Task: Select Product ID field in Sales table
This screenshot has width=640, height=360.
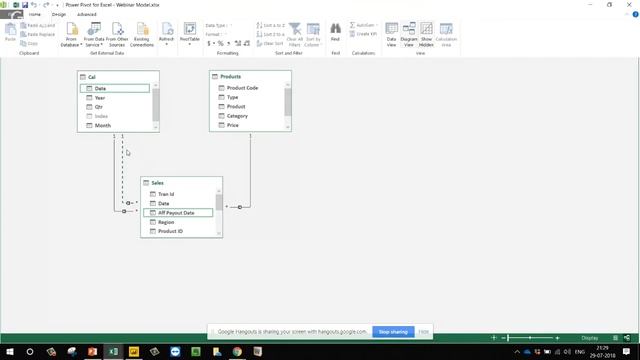Action: pos(178,231)
